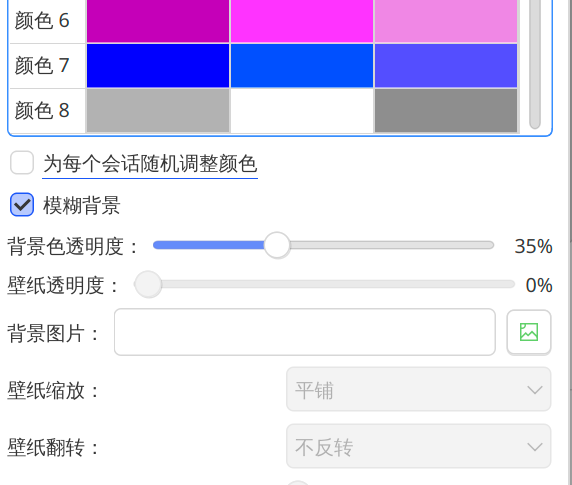Enable 为每个会话随机调整颜色 checkbox

(x=22, y=163)
